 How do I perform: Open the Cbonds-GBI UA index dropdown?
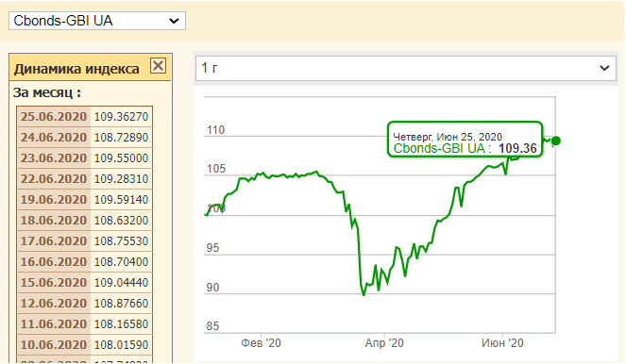[x=97, y=21]
